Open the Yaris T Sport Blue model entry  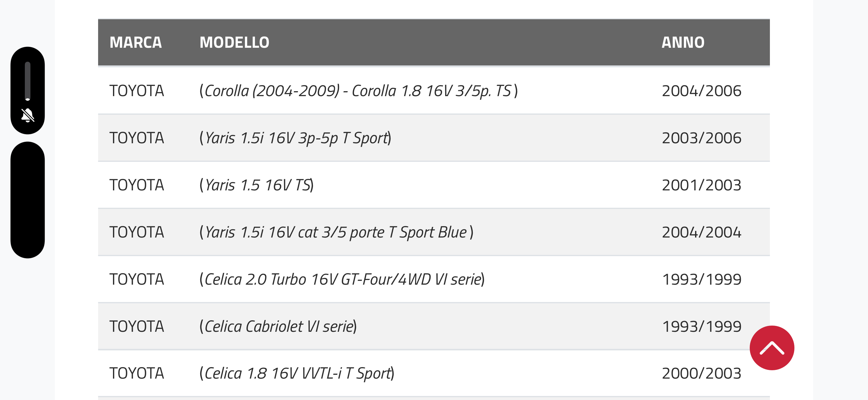click(x=336, y=232)
